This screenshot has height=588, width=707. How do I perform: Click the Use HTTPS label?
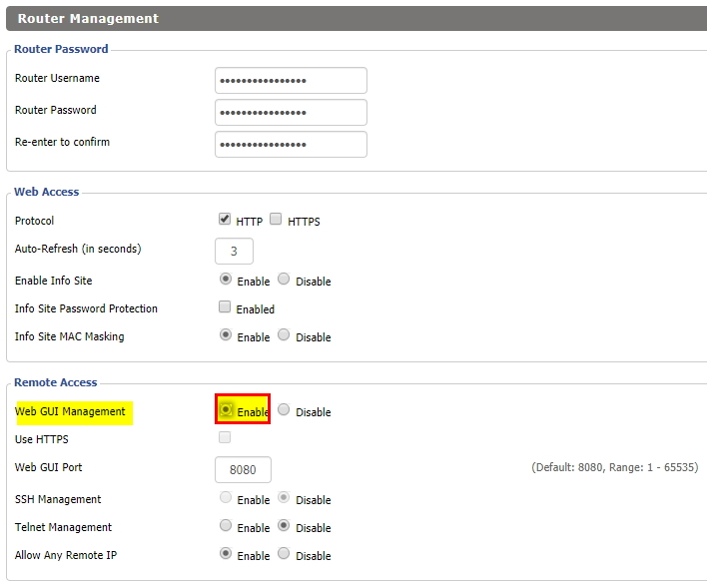(x=42, y=439)
